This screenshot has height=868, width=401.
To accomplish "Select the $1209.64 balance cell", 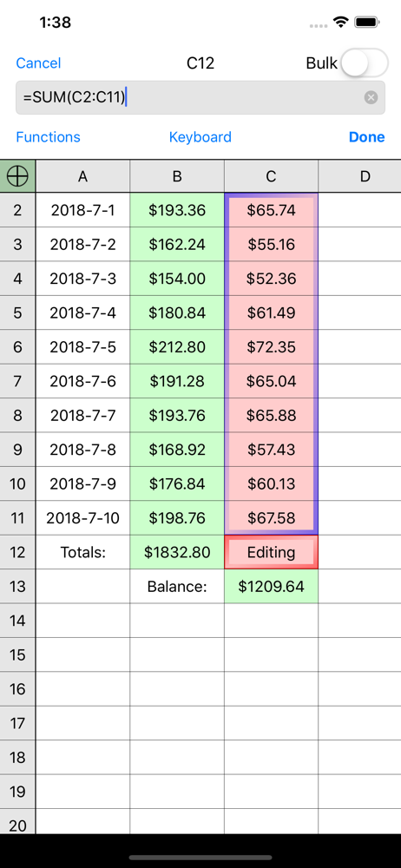I will tap(272, 586).
